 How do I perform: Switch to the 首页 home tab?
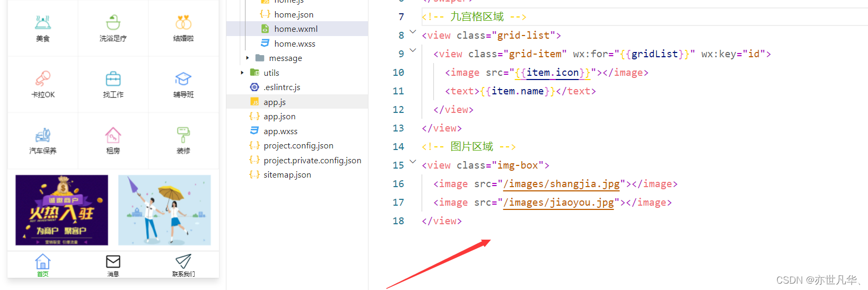43,265
